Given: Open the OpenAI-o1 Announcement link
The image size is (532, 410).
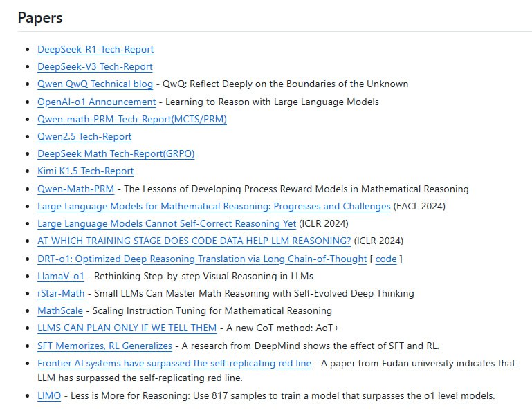Looking at the screenshot, I should (x=96, y=102).
